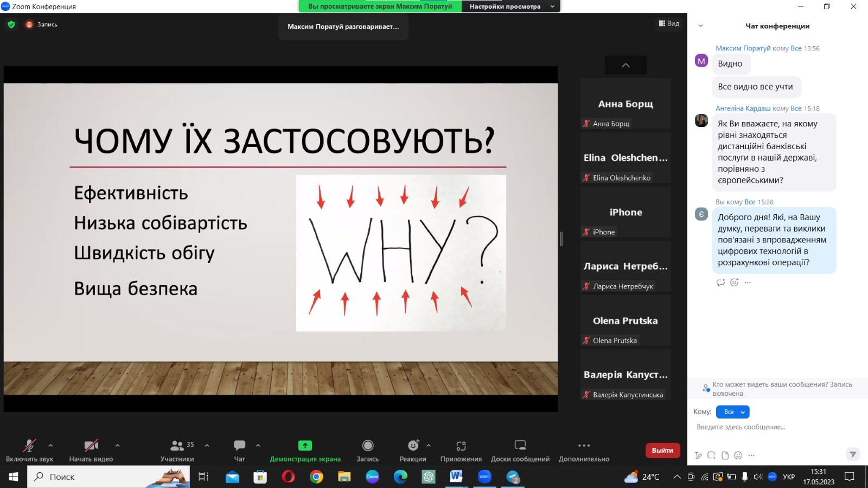Image resolution: width=868 pixels, height=488 pixels.
Task: Unmute the microphone
Action: (x=29, y=446)
